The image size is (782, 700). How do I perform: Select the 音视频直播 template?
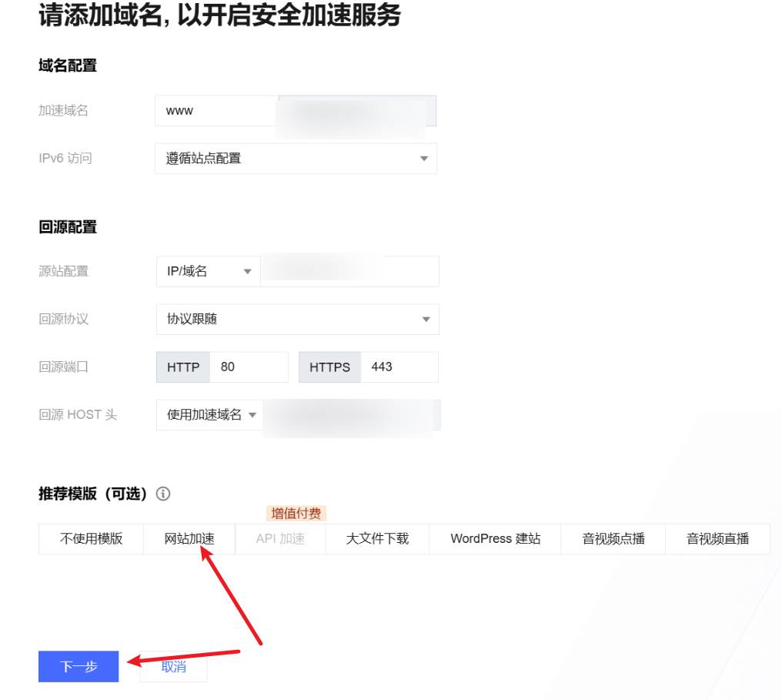[717, 539]
